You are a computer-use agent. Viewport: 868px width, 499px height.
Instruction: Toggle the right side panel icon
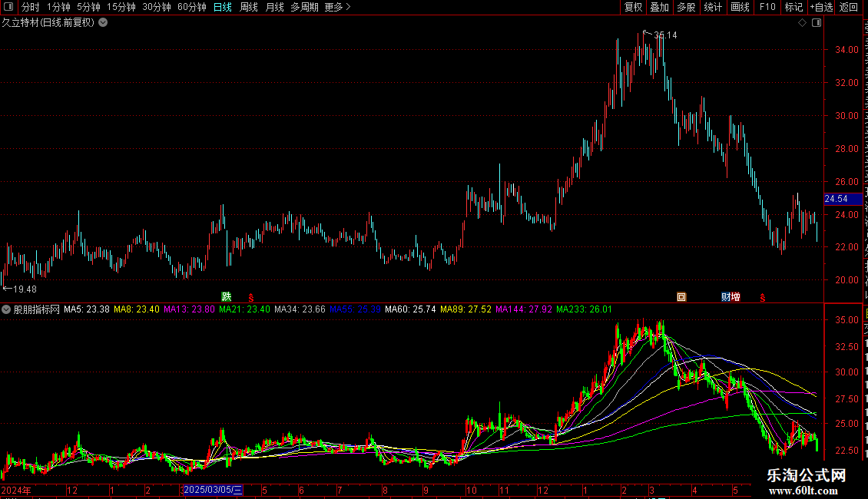point(817,23)
